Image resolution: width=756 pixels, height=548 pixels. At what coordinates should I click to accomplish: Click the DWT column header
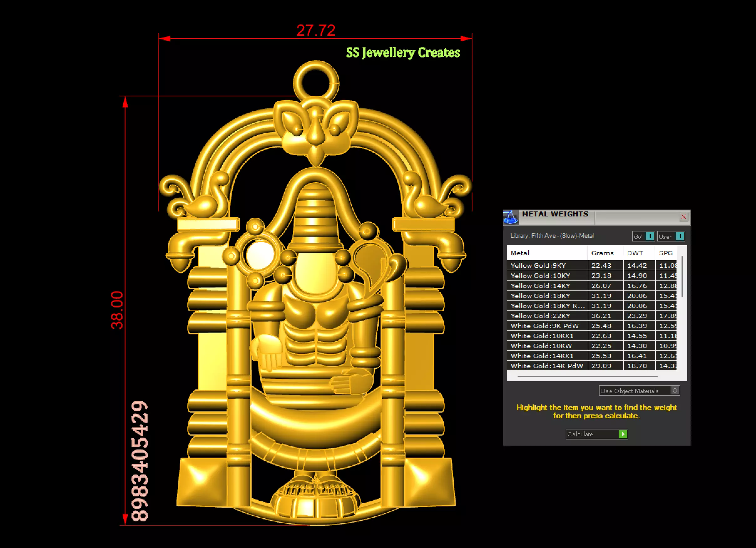[x=639, y=253]
